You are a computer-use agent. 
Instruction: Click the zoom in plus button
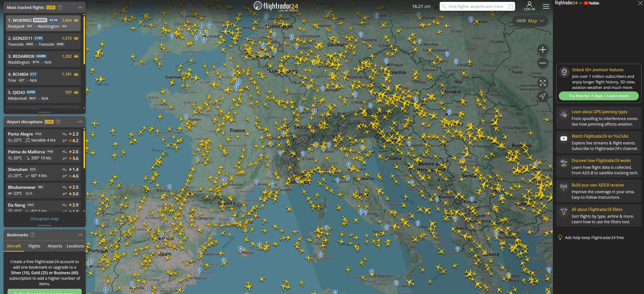[542, 49]
